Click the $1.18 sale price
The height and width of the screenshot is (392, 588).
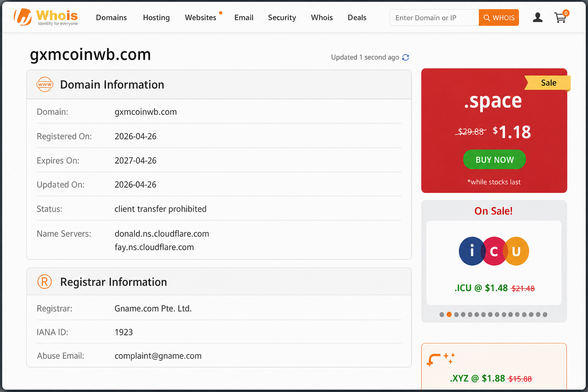pyautogui.click(x=512, y=132)
